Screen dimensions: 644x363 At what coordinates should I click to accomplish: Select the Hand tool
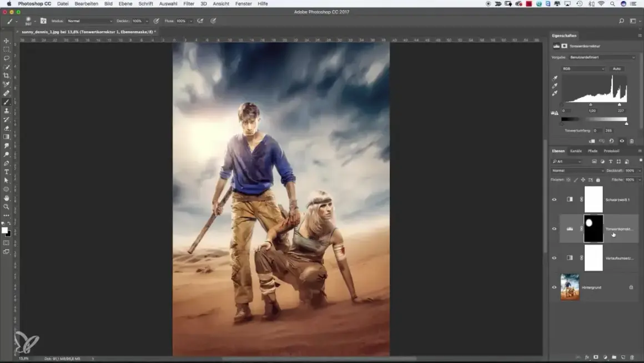(x=6, y=198)
